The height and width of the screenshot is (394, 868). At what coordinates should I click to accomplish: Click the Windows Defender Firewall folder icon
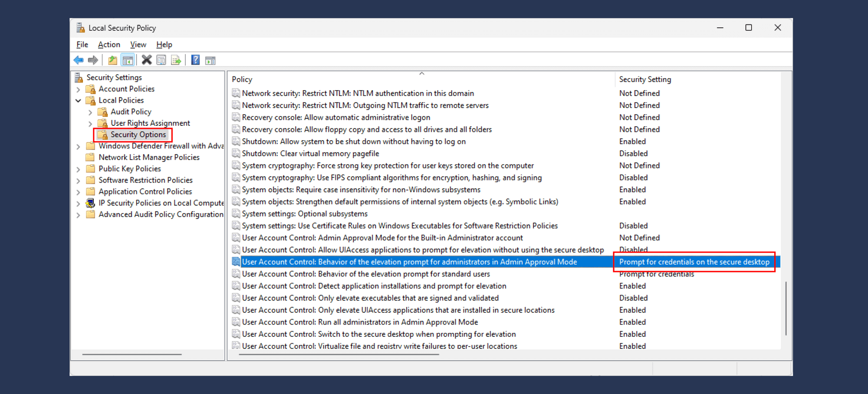[90, 146]
